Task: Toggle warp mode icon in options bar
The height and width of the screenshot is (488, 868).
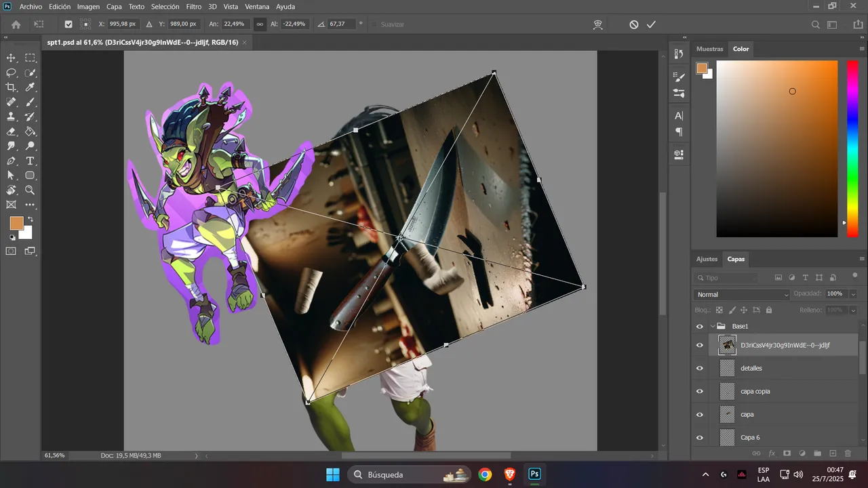Action: (x=598, y=24)
